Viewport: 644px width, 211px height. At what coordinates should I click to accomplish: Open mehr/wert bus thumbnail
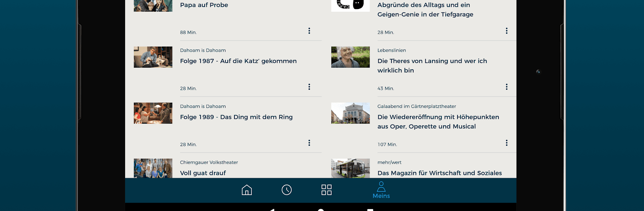click(351, 168)
